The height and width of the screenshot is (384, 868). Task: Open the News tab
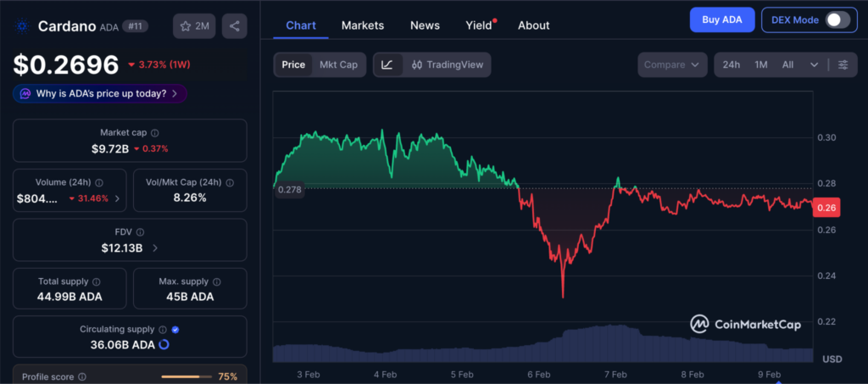point(425,25)
